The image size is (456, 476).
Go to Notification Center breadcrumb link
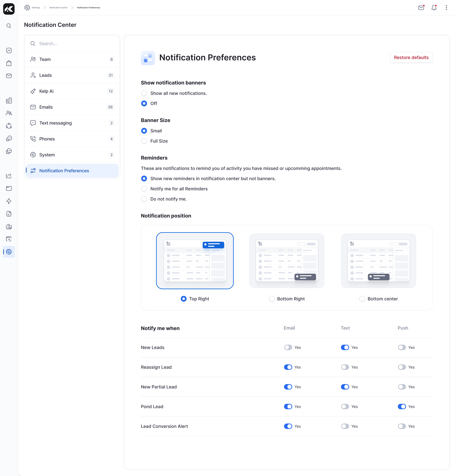(x=58, y=8)
